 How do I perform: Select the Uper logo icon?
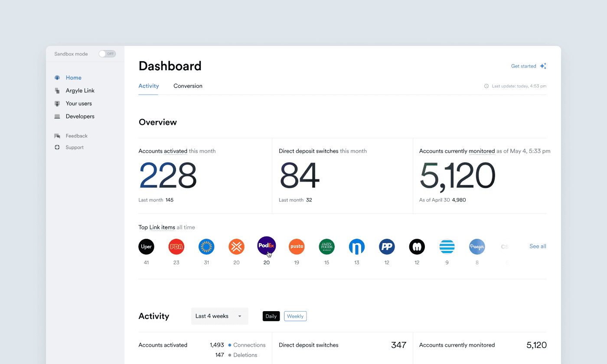[147, 247]
